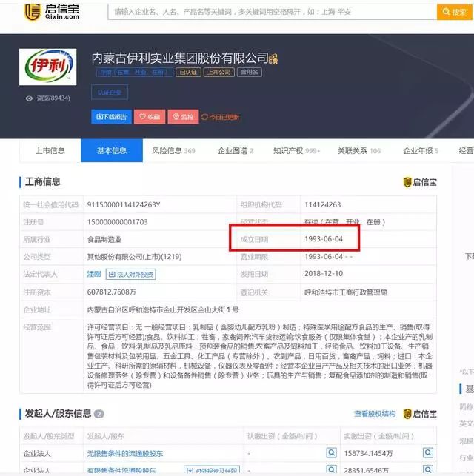Click the gold badge icon after company name

click(x=273, y=58)
